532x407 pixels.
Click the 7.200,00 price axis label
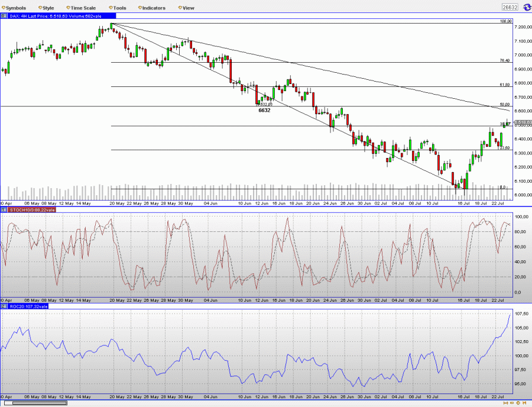tap(523, 27)
